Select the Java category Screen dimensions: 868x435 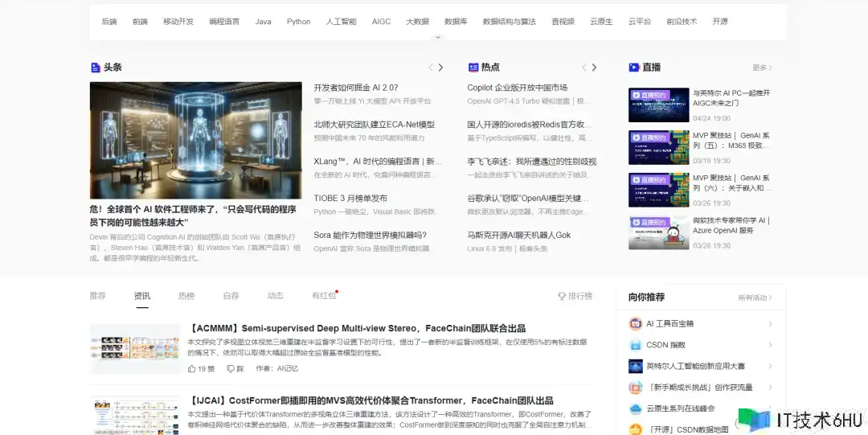coord(263,22)
